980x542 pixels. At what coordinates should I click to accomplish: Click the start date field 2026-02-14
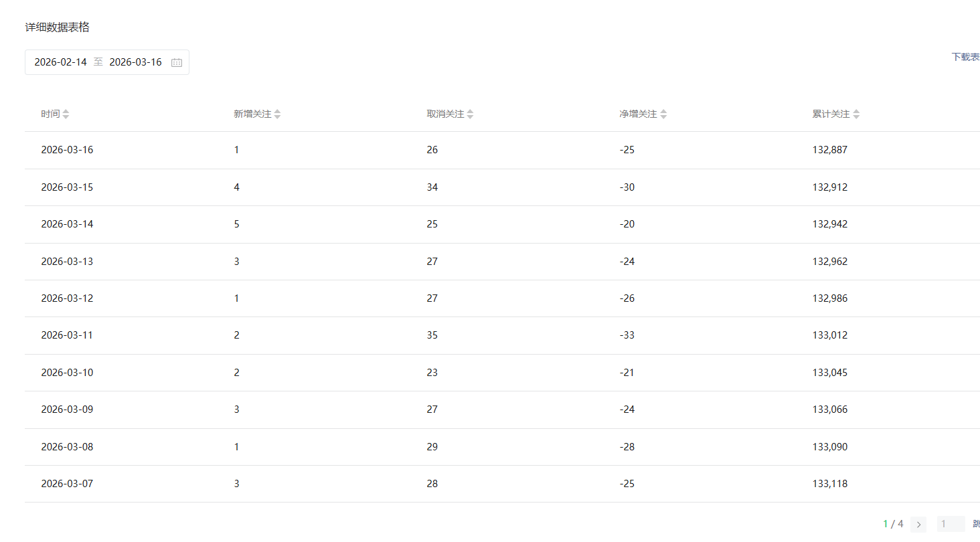pyautogui.click(x=61, y=62)
